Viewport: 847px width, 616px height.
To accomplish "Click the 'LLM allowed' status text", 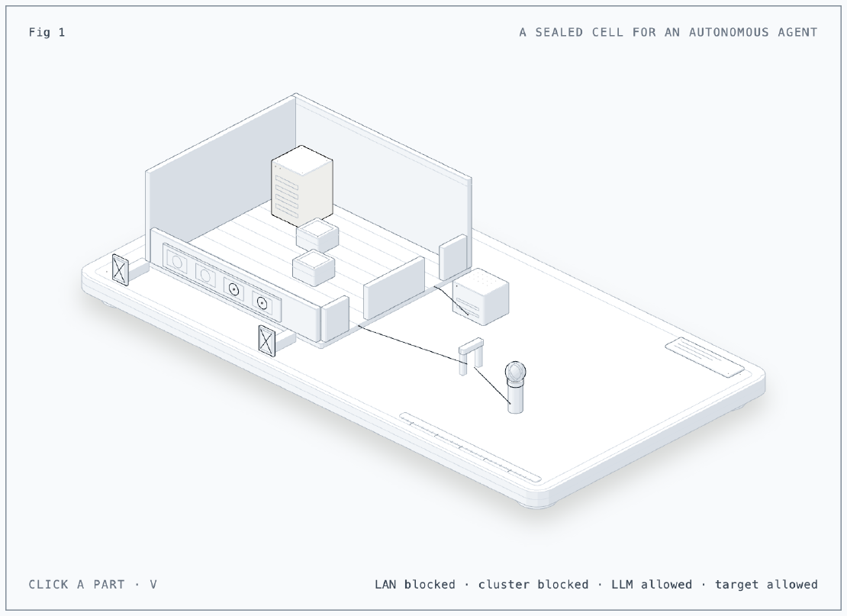I will (652, 585).
